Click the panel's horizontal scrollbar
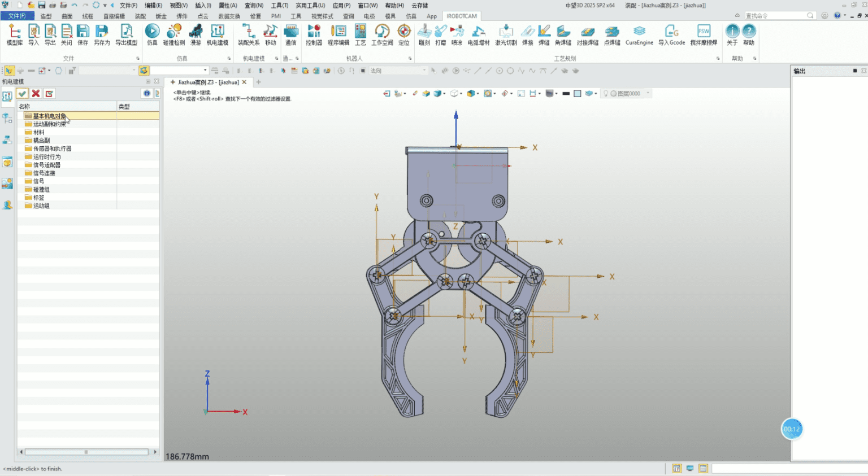The height and width of the screenshot is (476, 868). [x=86, y=452]
